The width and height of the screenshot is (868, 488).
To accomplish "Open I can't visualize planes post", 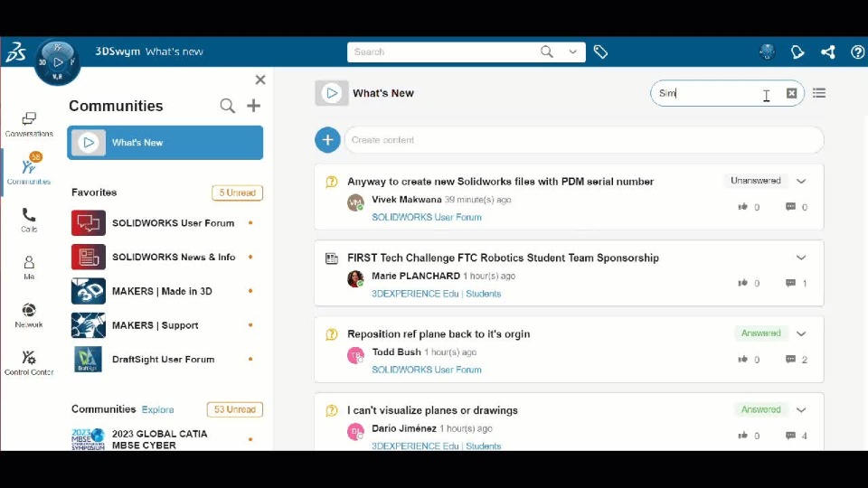I will [432, 410].
